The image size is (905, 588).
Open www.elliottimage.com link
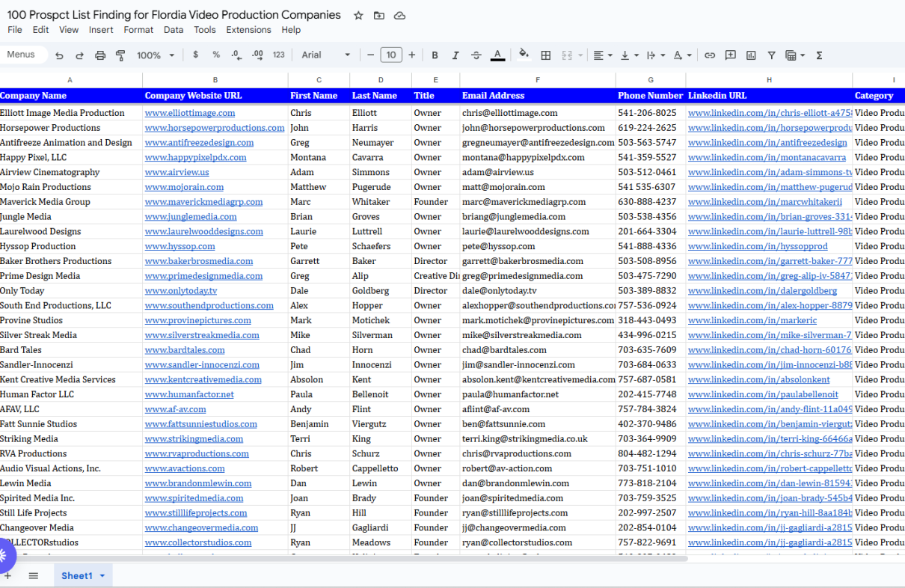190,113
